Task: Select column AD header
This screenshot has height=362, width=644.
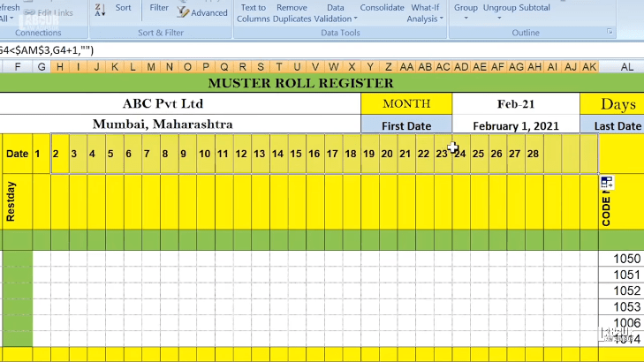Action: point(461,67)
